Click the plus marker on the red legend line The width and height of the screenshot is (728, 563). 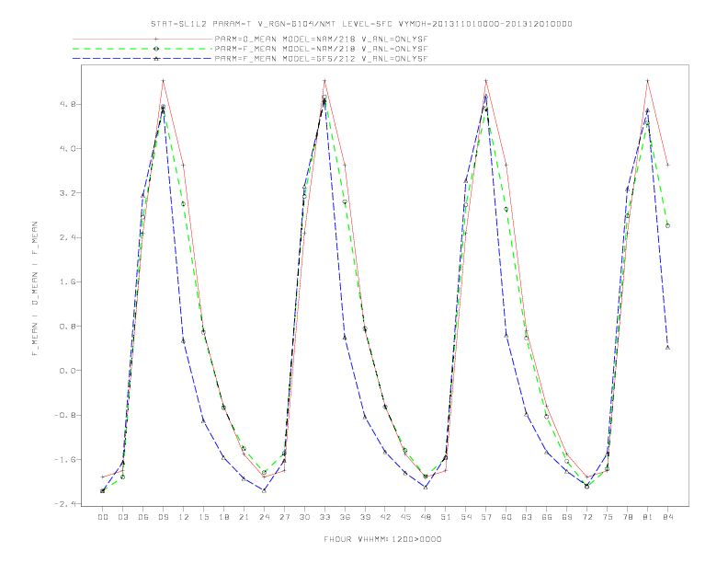click(x=156, y=39)
